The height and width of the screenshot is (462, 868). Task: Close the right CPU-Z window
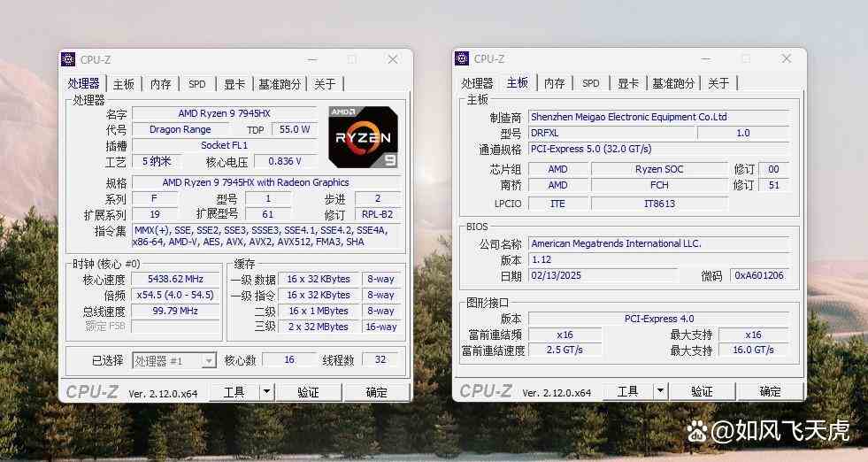(x=786, y=58)
